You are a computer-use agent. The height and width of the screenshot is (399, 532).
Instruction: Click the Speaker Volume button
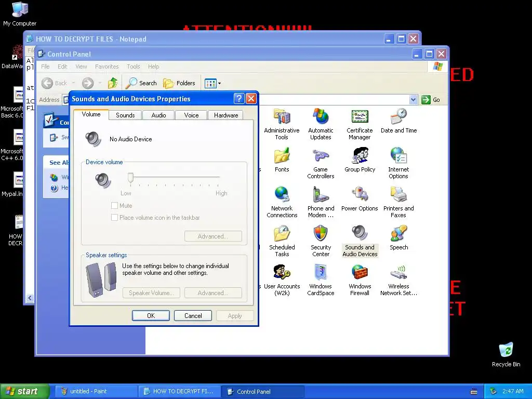click(x=151, y=293)
